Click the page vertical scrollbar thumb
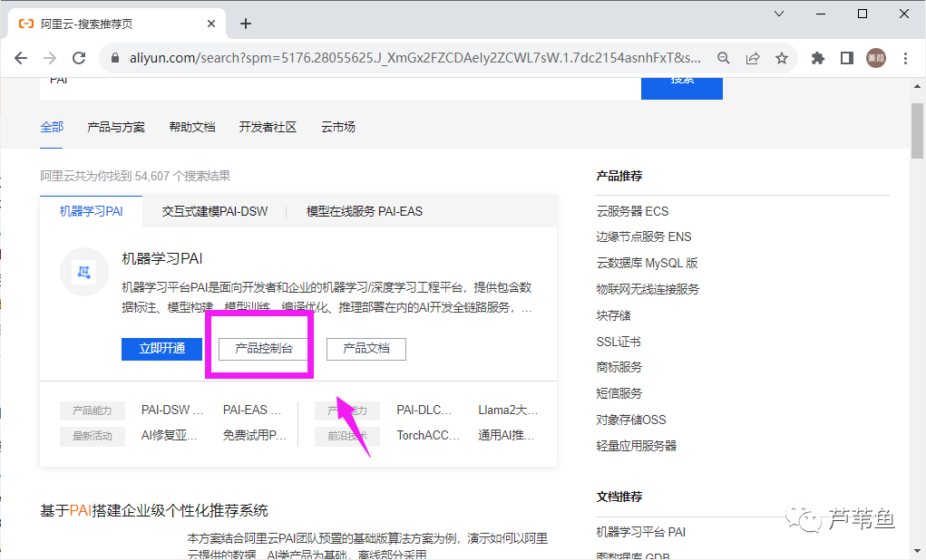926x560 pixels. pos(917,131)
